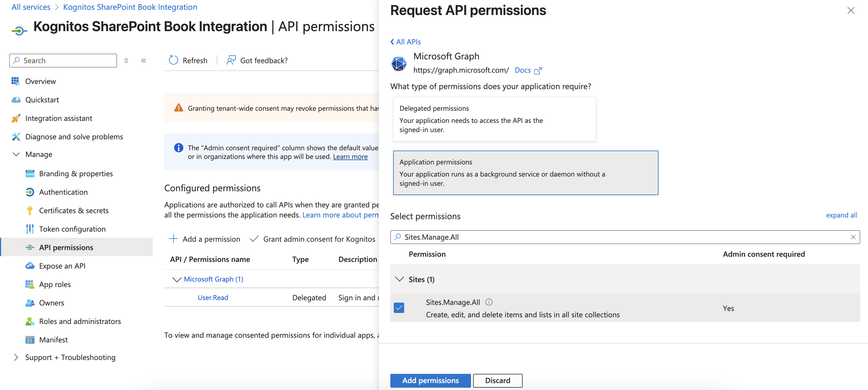Click the Certificates & secrets key icon
Screen dimensions: 868x390
30,210
